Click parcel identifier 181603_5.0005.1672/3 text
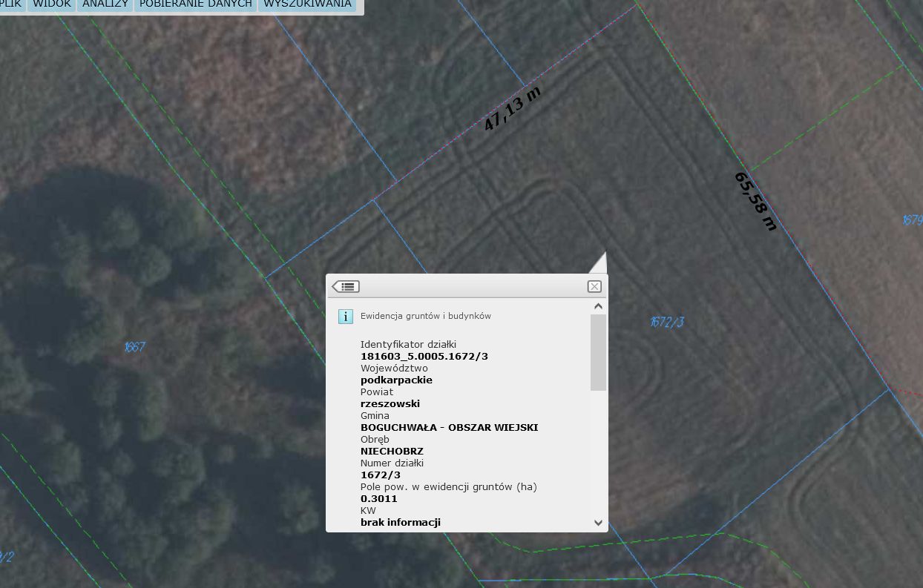This screenshot has height=588, width=923. (x=424, y=356)
